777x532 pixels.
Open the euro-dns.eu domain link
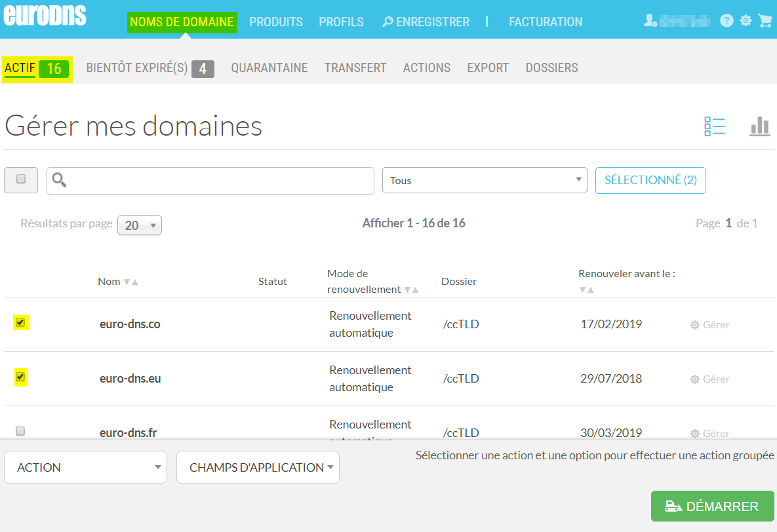(130, 379)
